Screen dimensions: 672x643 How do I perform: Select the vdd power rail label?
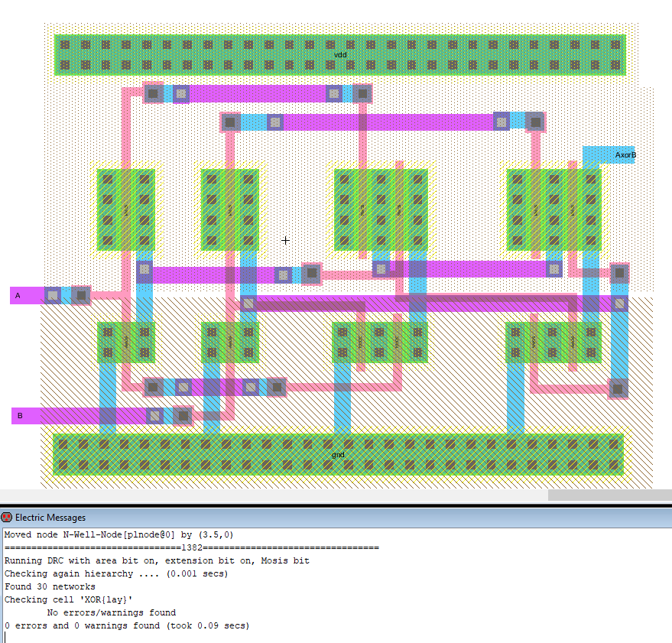341,55
